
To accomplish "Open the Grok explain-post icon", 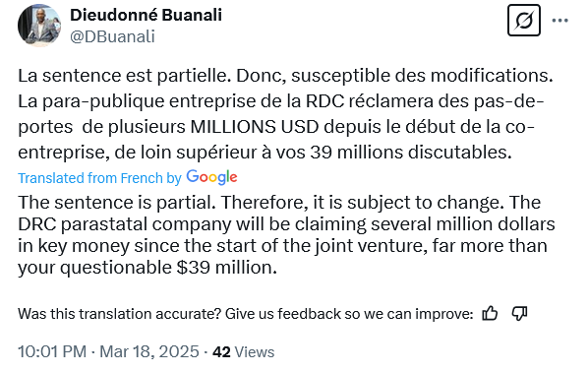I will point(523,21).
